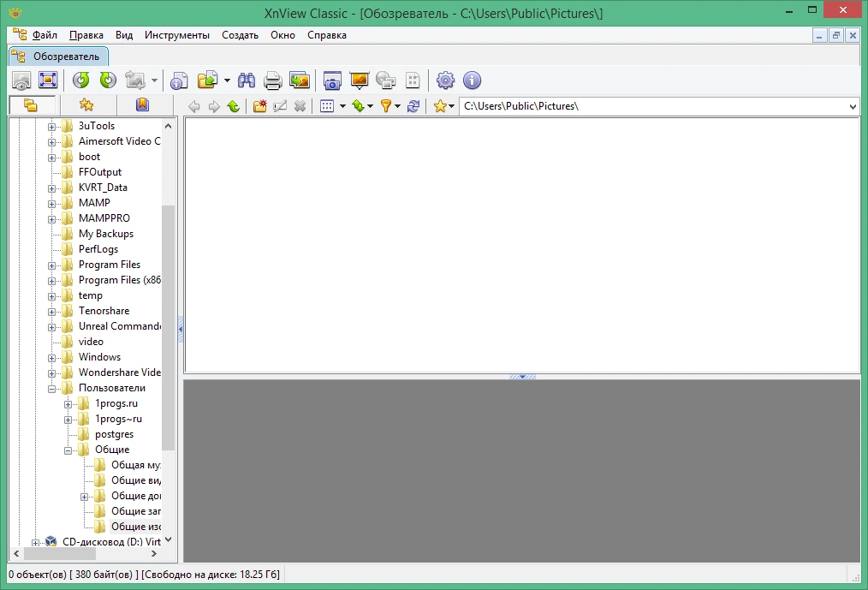
Task: Minimize the inner browser window
Action: tap(819, 35)
